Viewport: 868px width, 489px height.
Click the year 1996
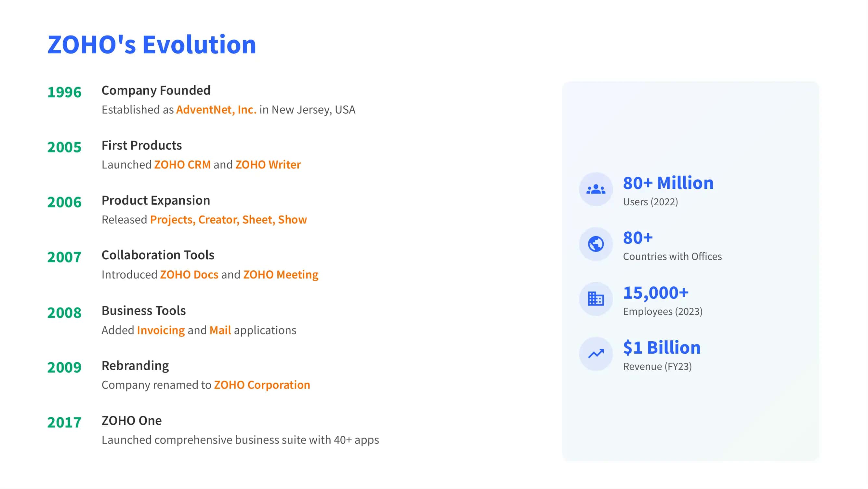[64, 92]
